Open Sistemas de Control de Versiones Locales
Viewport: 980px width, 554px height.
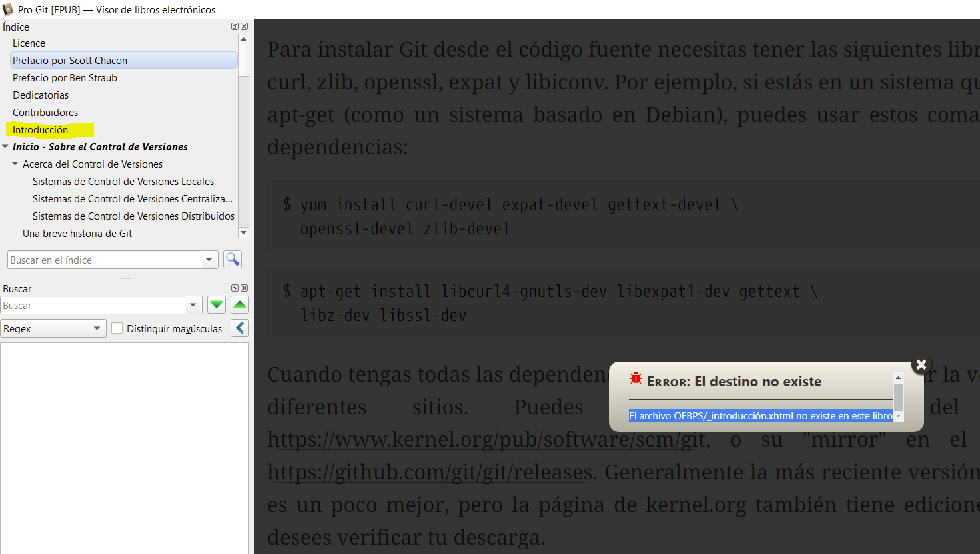pyautogui.click(x=123, y=182)
